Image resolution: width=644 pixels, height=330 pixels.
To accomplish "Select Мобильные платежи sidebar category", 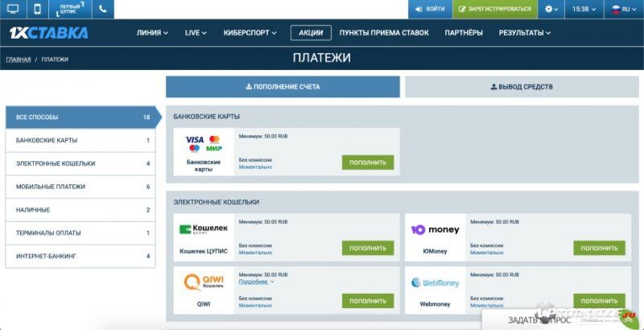I will (x=81, y=187).
